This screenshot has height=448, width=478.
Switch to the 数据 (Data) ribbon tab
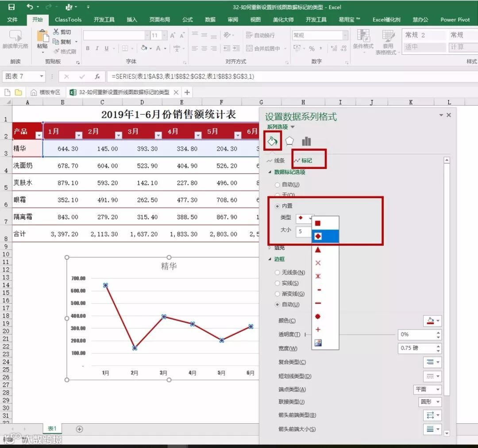pos(210,19)
